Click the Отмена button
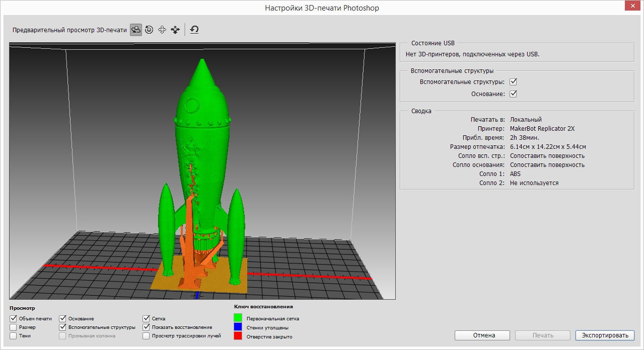Viewport: 644px width, 350px height. tap(482, 335)
